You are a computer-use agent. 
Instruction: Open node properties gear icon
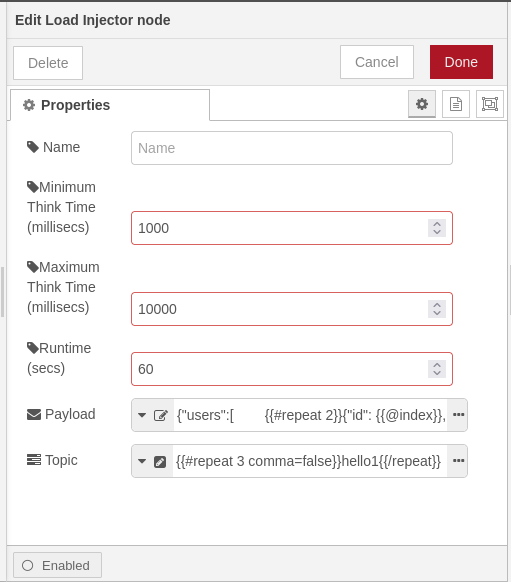(x=422, y=104)
